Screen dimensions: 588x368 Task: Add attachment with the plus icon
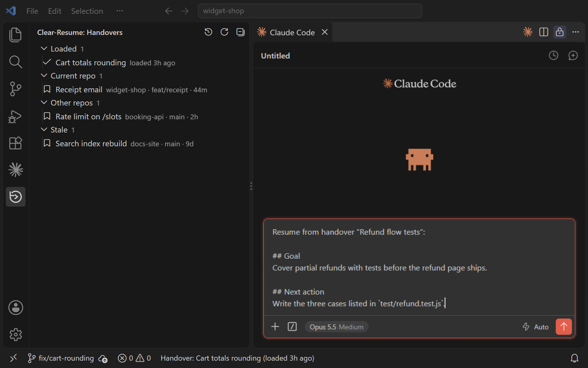(275, 327)
